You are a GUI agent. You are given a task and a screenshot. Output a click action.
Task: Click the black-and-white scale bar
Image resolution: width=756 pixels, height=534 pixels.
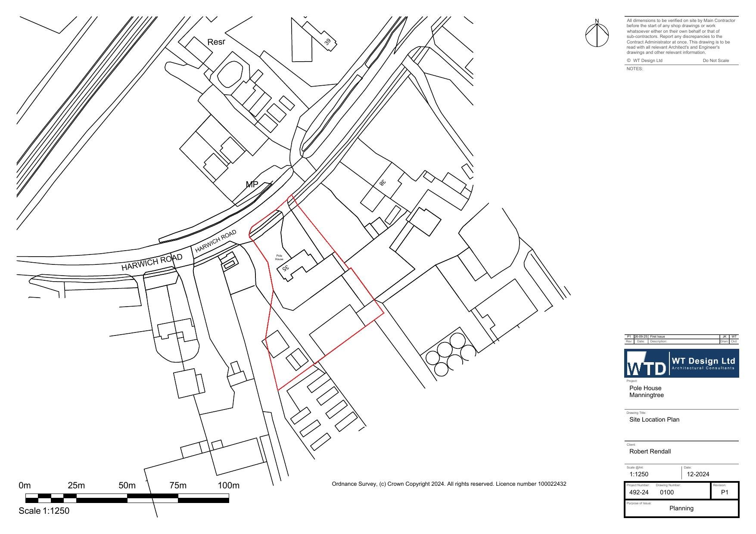127,498
